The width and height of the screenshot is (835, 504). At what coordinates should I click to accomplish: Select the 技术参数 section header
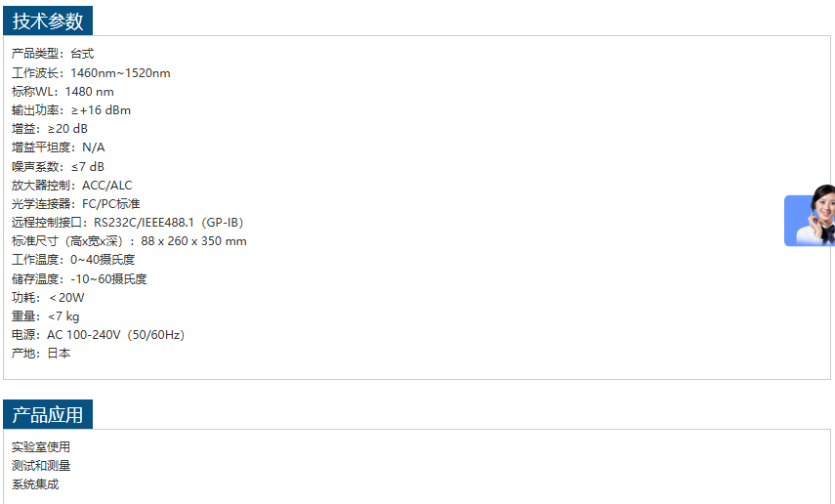pos(48,21)
